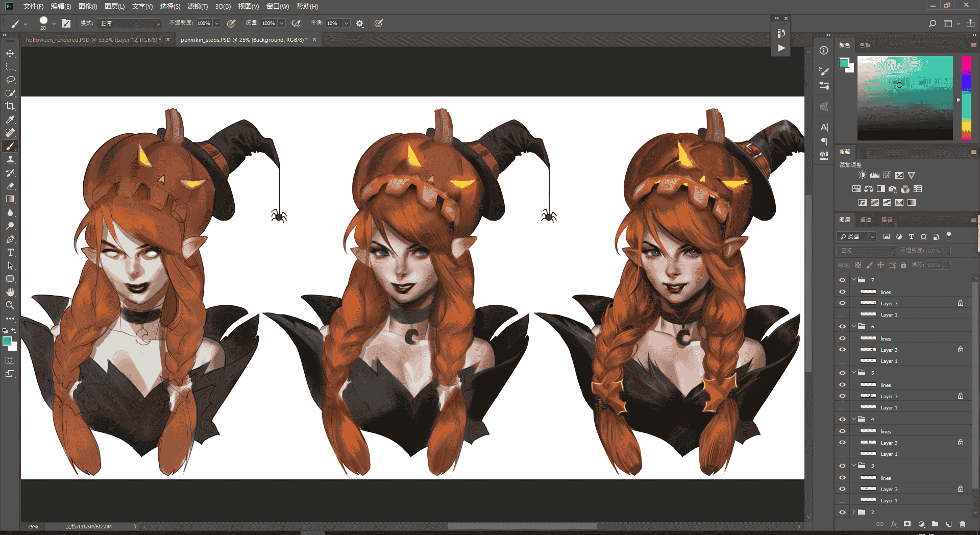Switch to the 通道 channels tab
This screenshot has width=980, height=535.
pyautogui.click(x=866, y=220)
